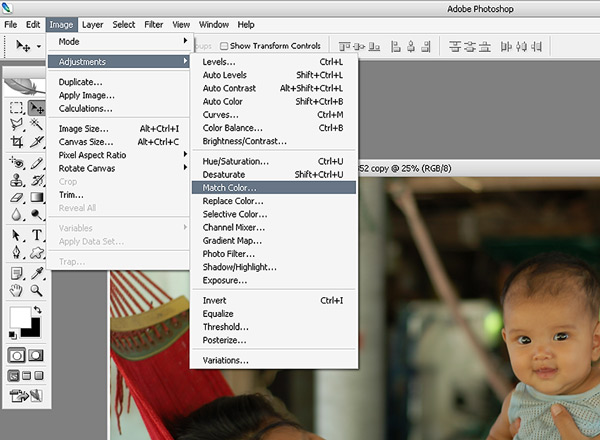This screenshot has width=600, height=440.
Task: Switch to Full Screen Mode
Action: 39,376
